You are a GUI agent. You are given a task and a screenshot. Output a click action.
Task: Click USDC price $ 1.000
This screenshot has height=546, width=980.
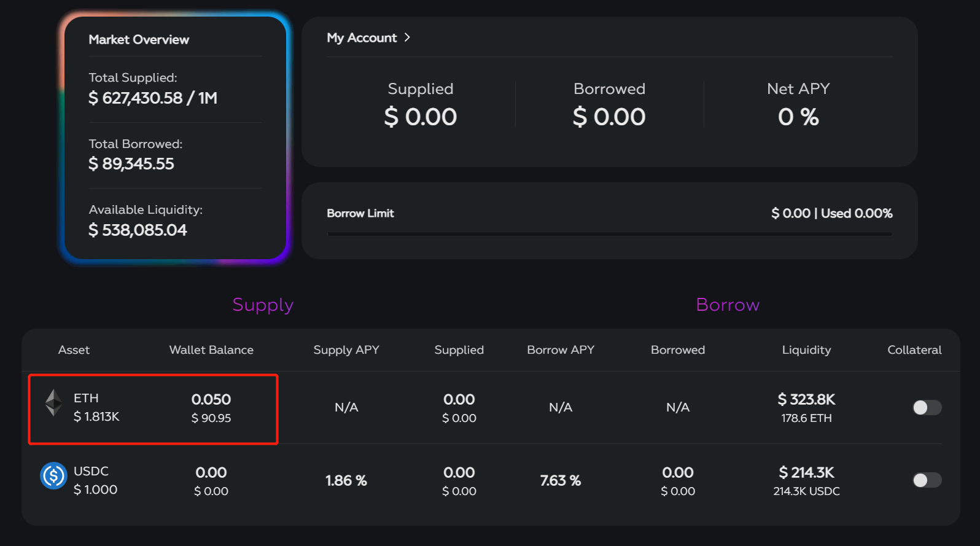click(x=95, y=489)
